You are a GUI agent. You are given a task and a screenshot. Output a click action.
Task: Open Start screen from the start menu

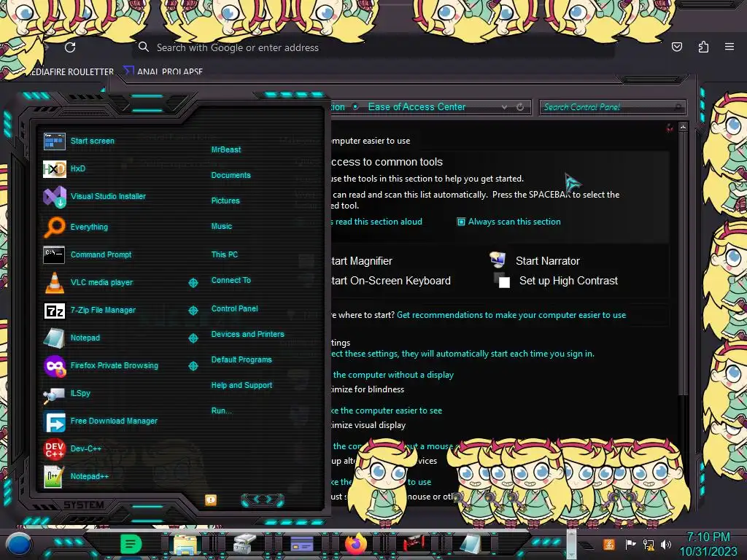coord(93,141)
